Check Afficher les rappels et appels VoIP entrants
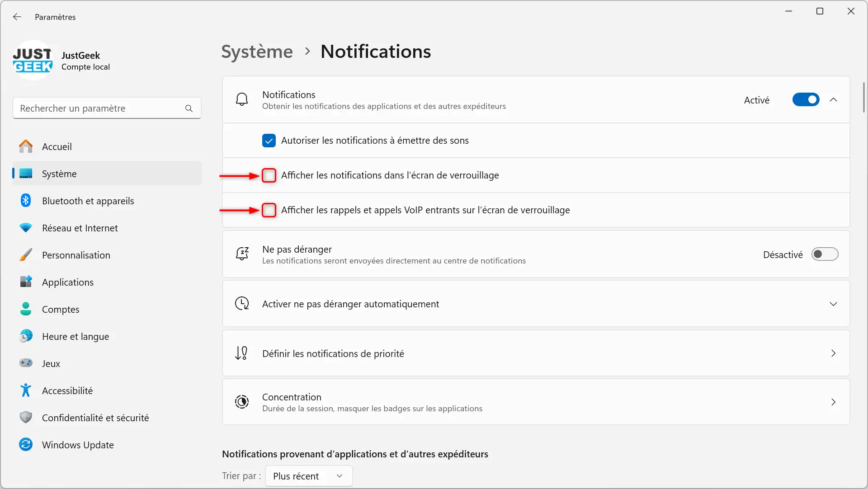This screenshot has height=489, width=868. point(268,210)
